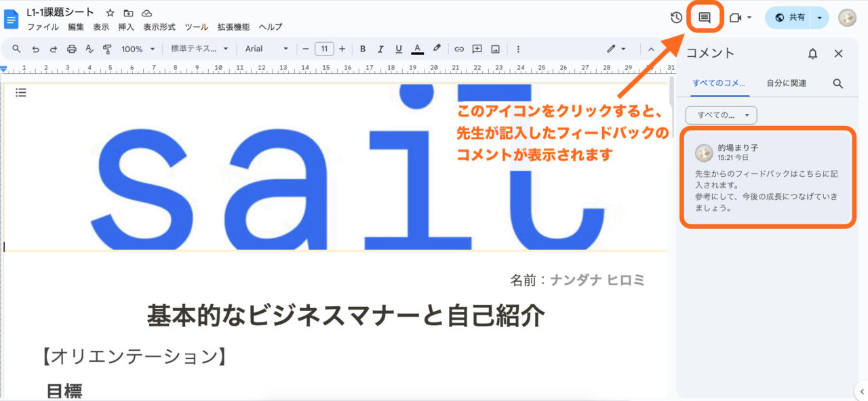Open the すべての... comment filter dropdown
The height and width of the screenshot is (401, 868).
click(x=721, y=115)
